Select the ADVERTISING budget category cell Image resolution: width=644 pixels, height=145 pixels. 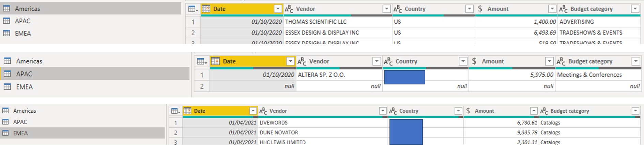pos(599,22)
